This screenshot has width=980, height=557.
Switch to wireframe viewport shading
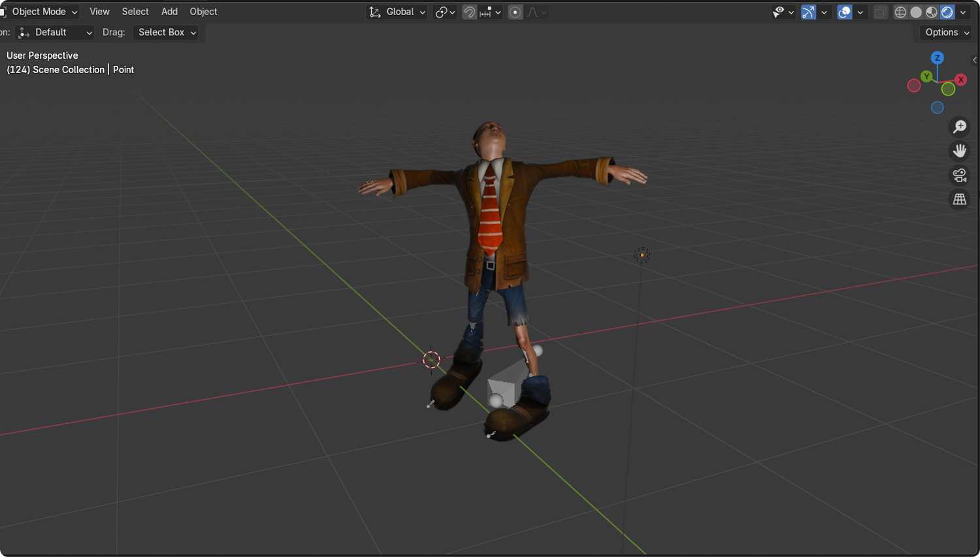click(900, 12)
